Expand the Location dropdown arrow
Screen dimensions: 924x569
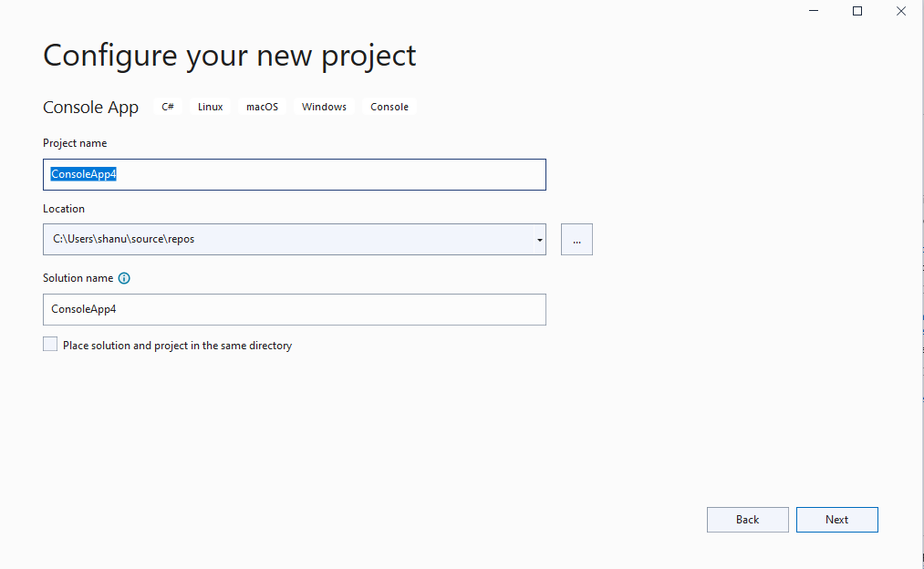point(540,240)
